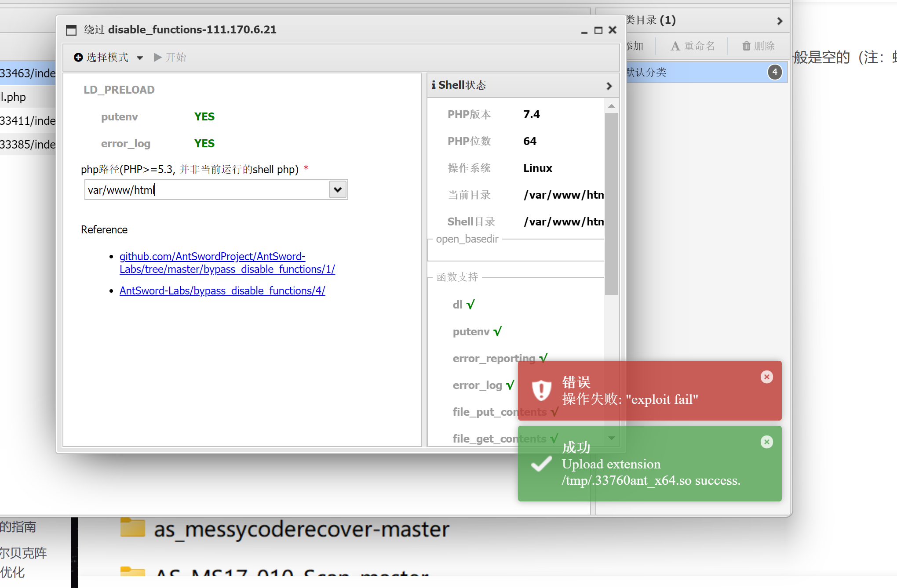Open the 选择模式 mode dropdown
897x588 pixels.
coord(108,58)
